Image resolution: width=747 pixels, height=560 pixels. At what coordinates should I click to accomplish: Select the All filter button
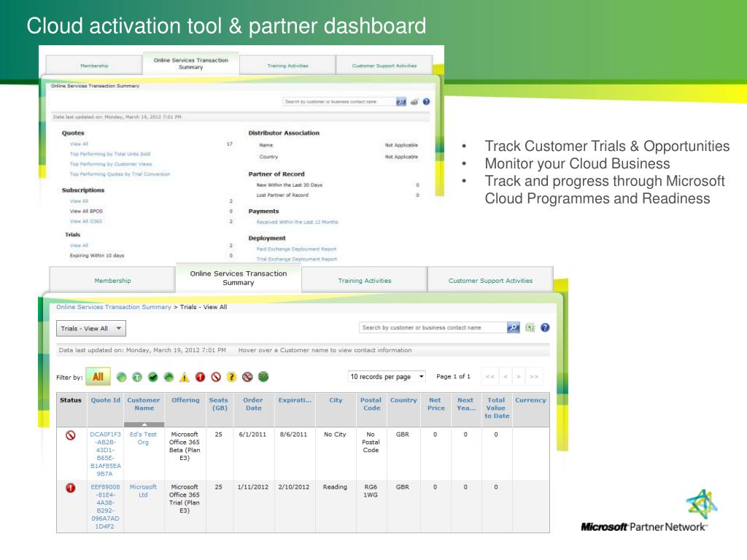[x=98, y=377]
